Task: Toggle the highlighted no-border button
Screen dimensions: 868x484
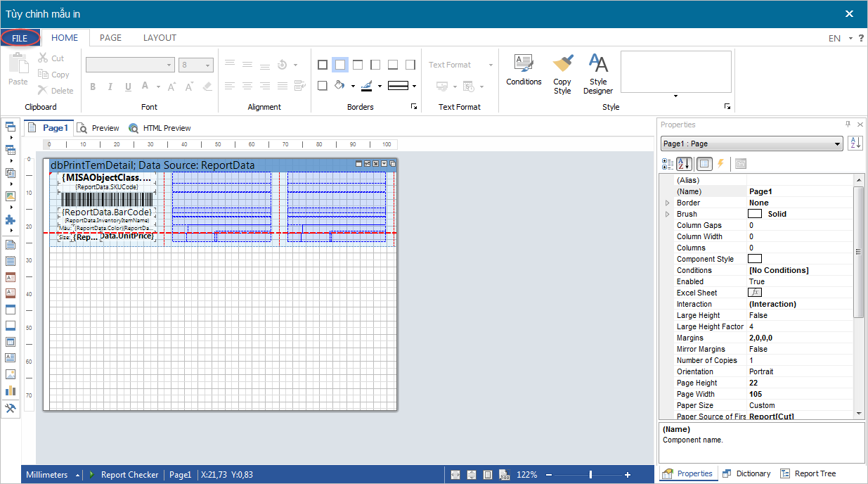Action: click(x=340, y=65)
